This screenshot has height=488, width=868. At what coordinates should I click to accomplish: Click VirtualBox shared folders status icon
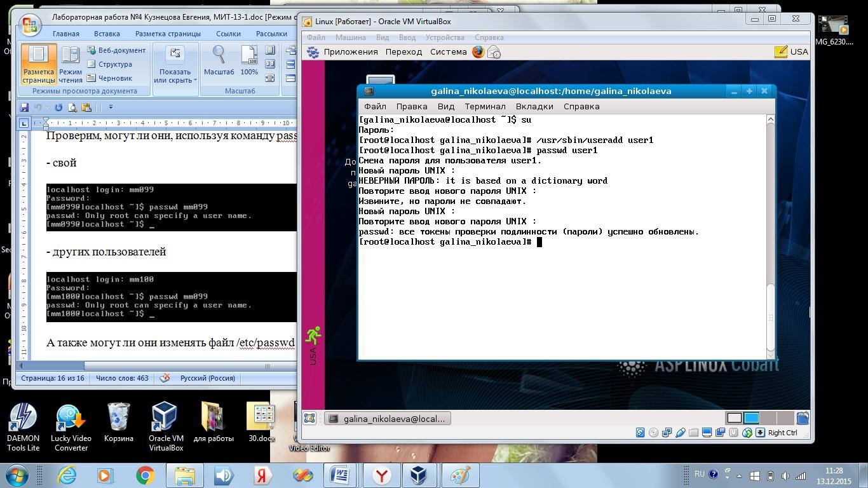(694, 433)
